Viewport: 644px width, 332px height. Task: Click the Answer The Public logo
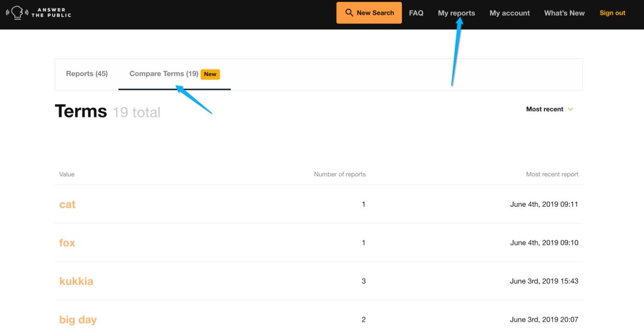pos(38,12)
